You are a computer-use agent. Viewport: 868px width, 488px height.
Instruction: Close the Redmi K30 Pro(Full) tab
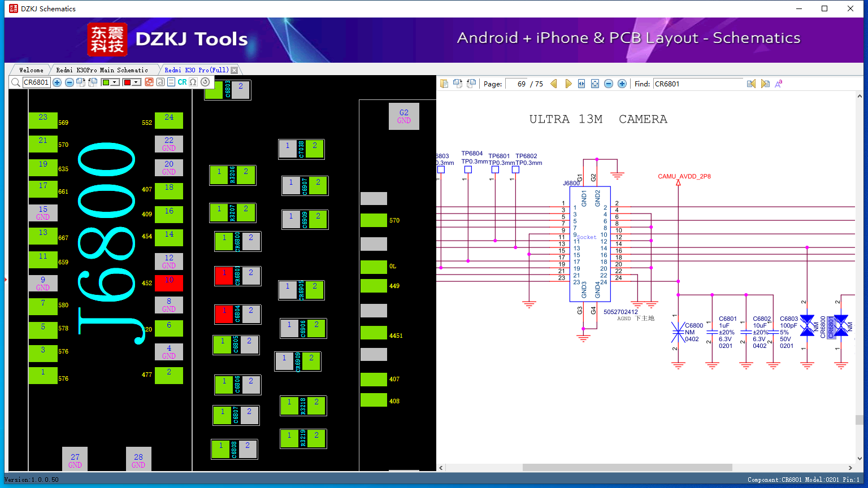tap(235, 70)
